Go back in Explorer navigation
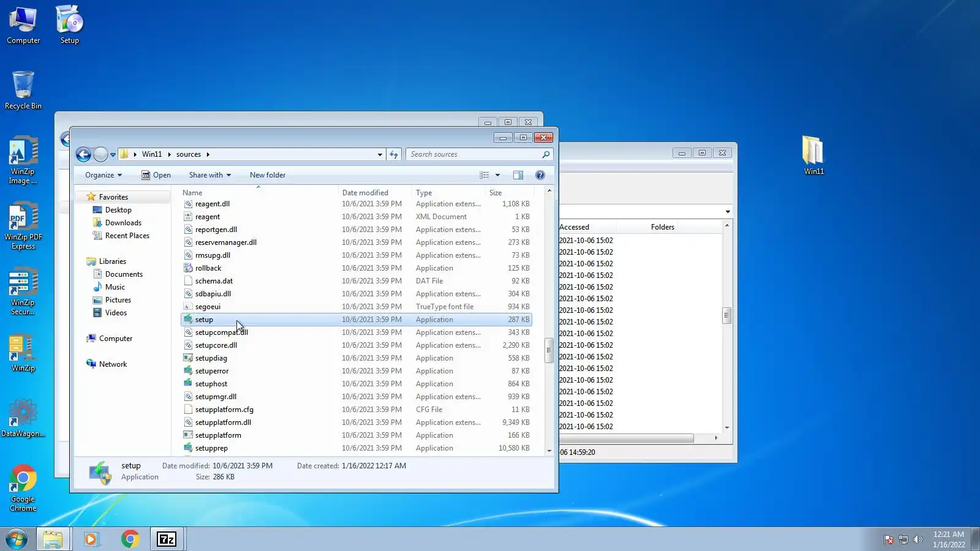This screenshot has width=980, height=551. [83, 154]
